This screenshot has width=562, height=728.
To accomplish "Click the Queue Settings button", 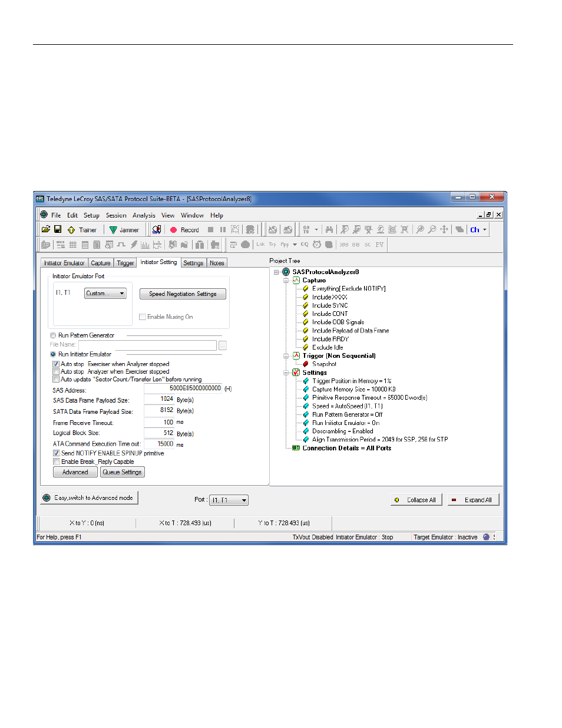I will click(123, 472).
